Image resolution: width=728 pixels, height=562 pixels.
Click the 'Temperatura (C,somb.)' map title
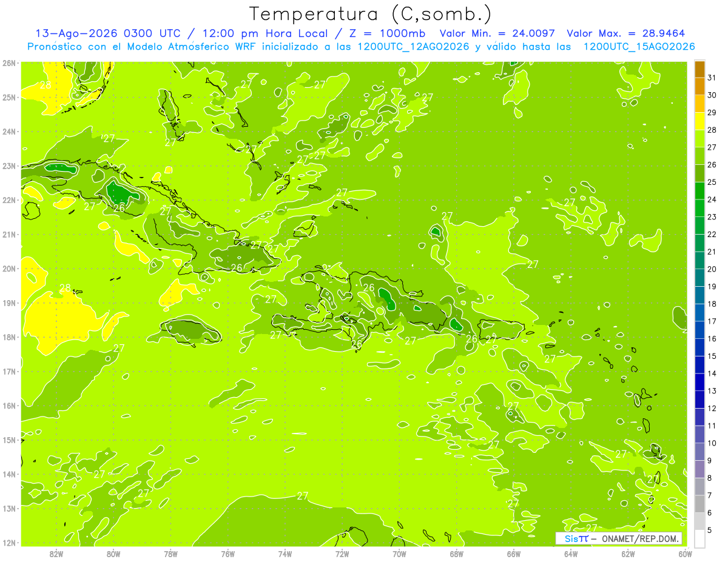click(x=371, y=14)
